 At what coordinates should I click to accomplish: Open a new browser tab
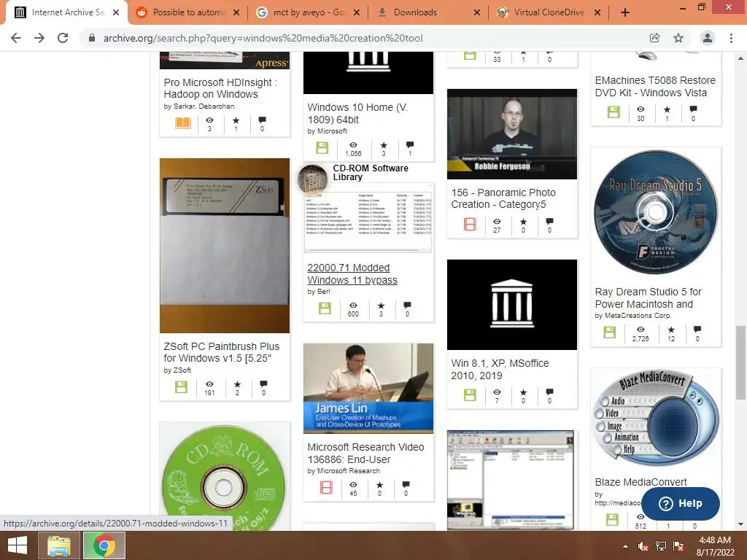coord(625,12)
